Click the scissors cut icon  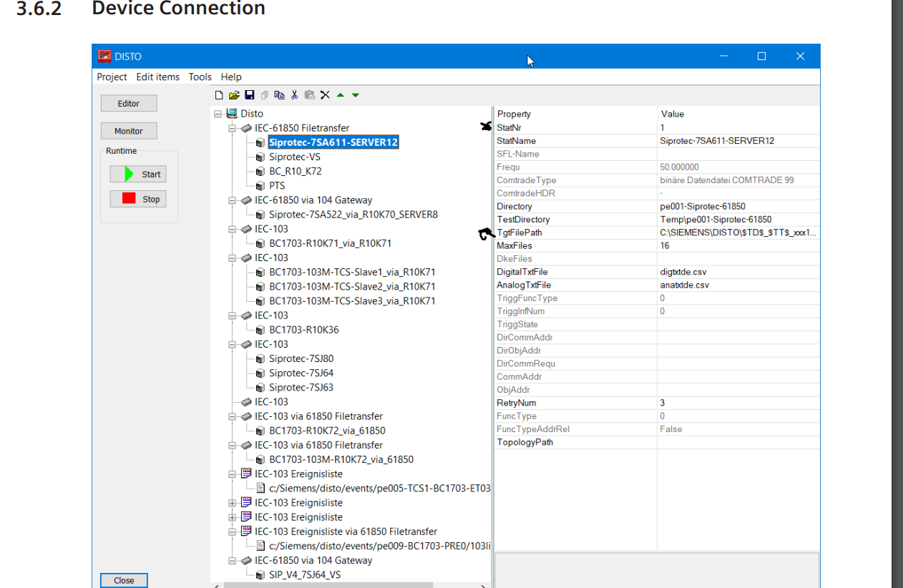[x=294, y=95]
